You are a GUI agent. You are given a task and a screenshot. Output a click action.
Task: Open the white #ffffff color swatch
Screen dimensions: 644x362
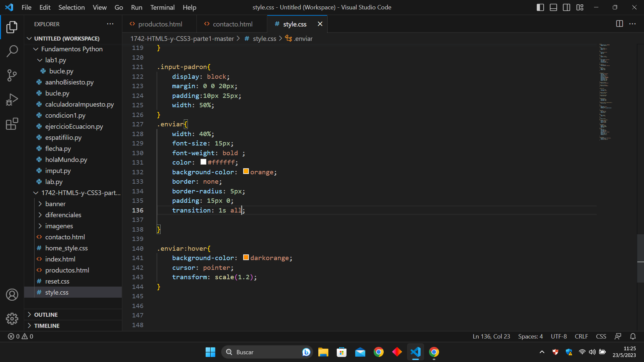click(203, 162)
